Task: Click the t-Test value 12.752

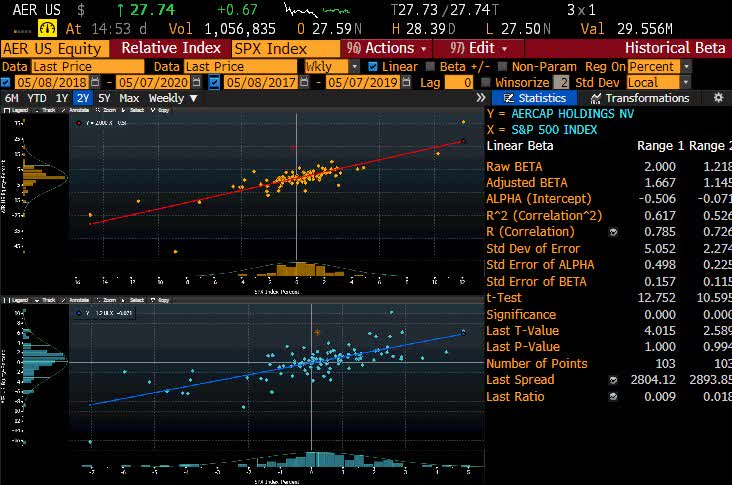Action: pos(656,298)
